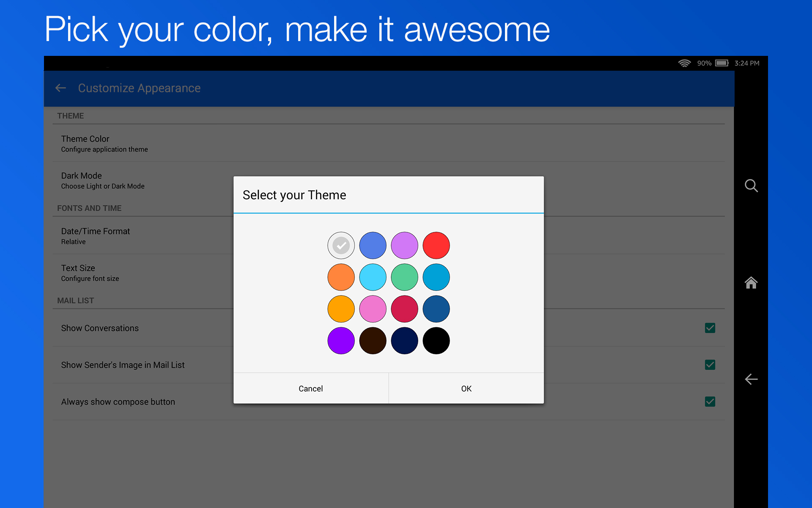Tap the back arrow beside Customize Appearance
This screenshot has width=812, height=508.
pyautogui.click(x=60, y=88)
